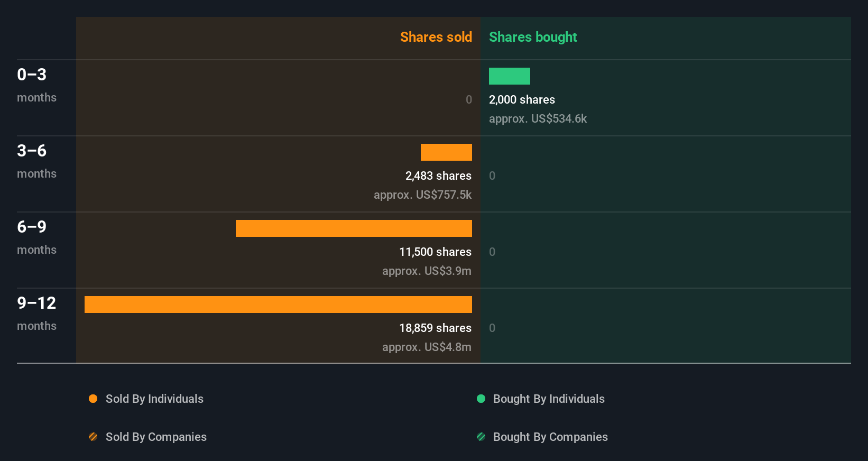Select the orange 9–12 months sold bar
The width and height of the screenshot is (868, 461).
pos(278,305)
